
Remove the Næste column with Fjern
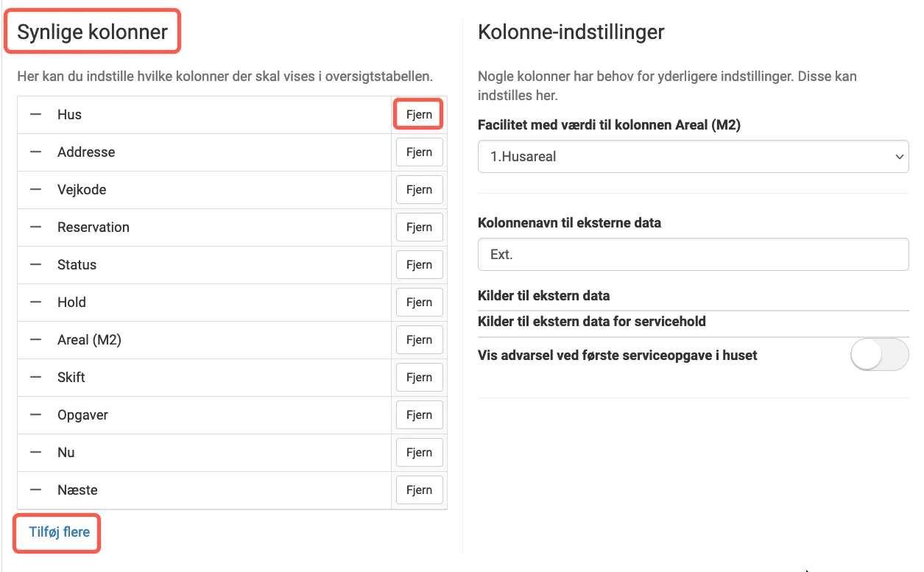coord(419,490)
